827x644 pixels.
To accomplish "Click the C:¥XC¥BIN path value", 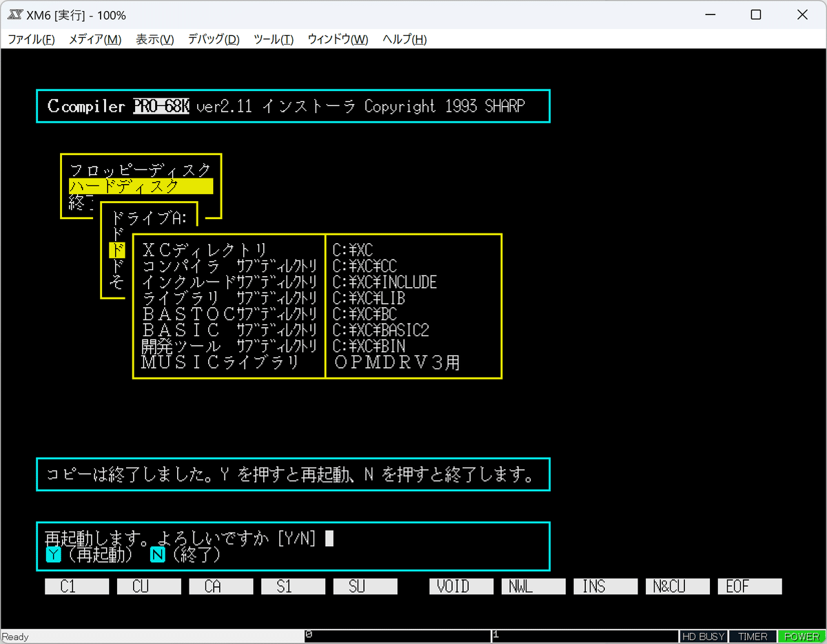I will pos(369,345).
